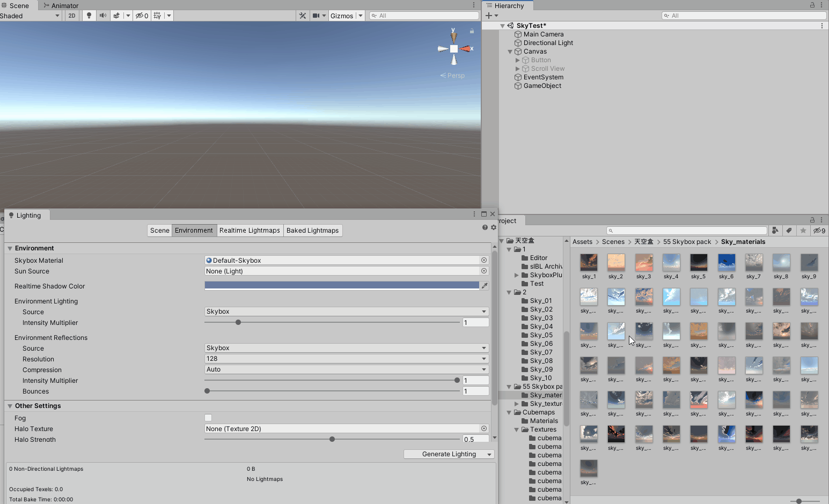This screenshot has height=504, width=829.
Task: Select GameObject in Hierarchy
Action: [x=542, y=86]
